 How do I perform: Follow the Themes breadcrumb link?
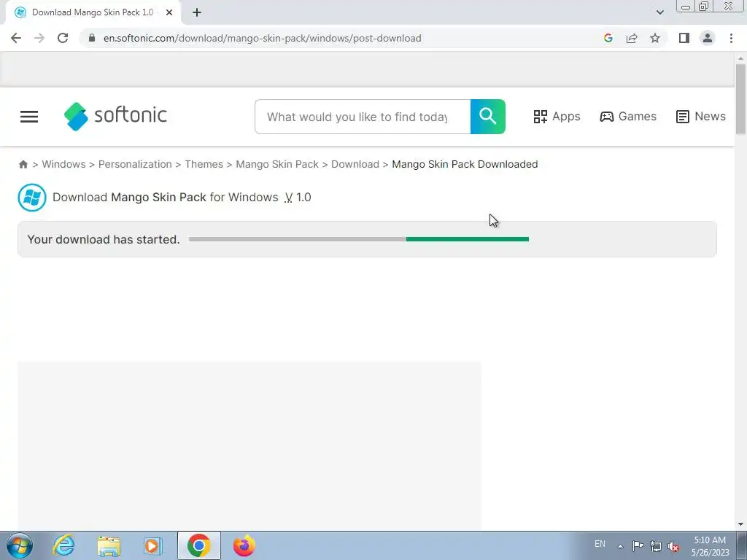click(x=204, y=164)
